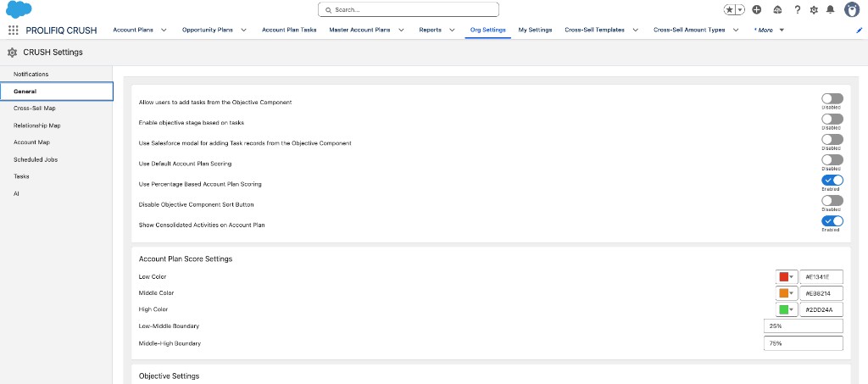Expand the Cross-Sell Amount Types chevron
Viewport: 868px width, 384px height.
[x=736, y=31]
